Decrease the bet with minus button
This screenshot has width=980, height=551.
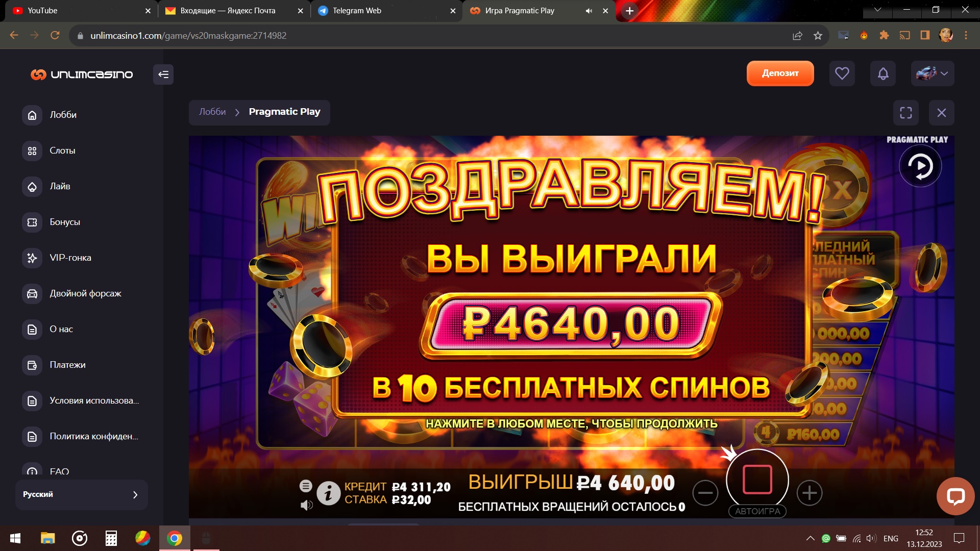705,493
